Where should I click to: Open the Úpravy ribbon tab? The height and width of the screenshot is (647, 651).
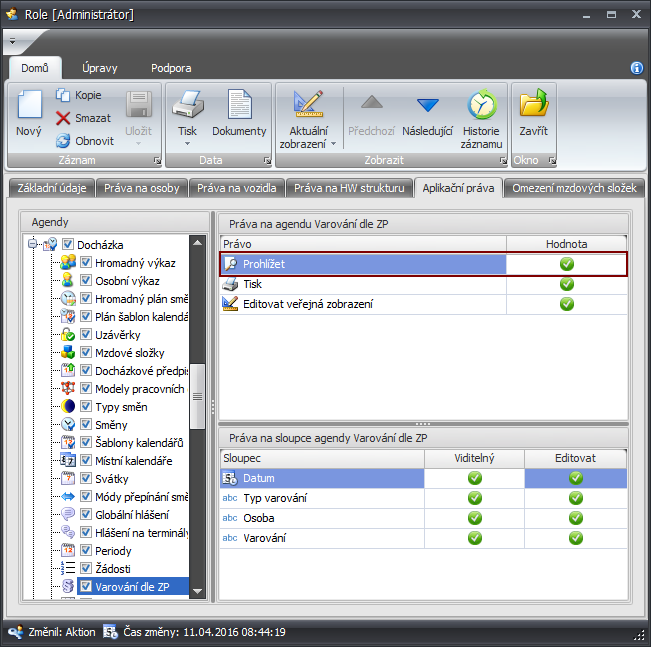(100, 68)
